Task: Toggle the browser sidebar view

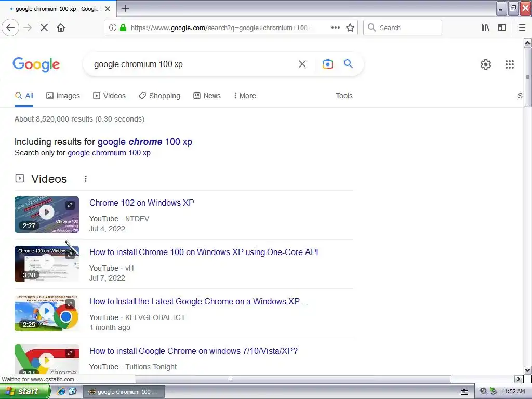Action: tap(502, 28)
